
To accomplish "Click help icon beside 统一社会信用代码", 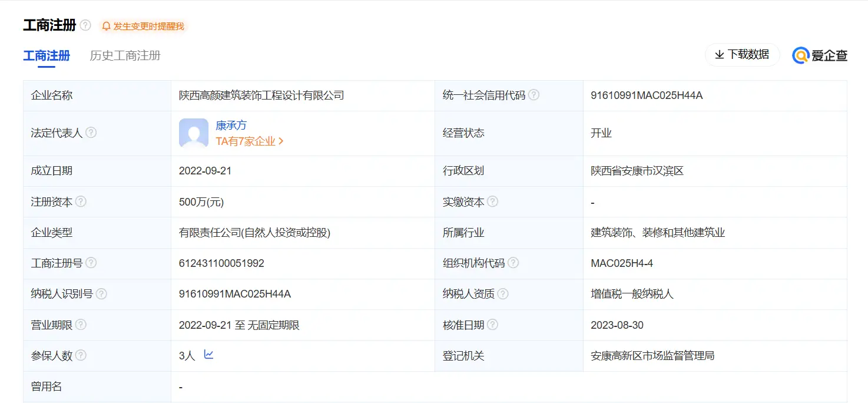I will pos(534,95).
